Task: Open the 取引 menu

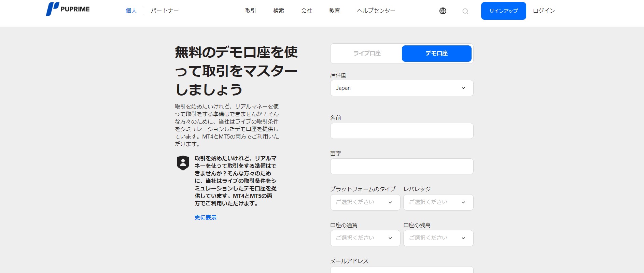Action: [x=251, y=11]
